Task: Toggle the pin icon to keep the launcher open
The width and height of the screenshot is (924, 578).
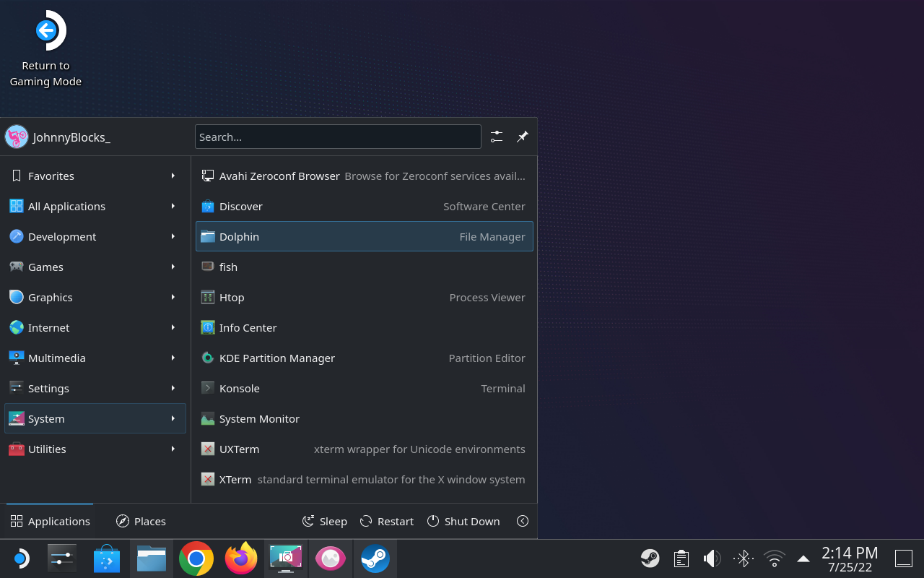Action: click(x=523, y=137)
